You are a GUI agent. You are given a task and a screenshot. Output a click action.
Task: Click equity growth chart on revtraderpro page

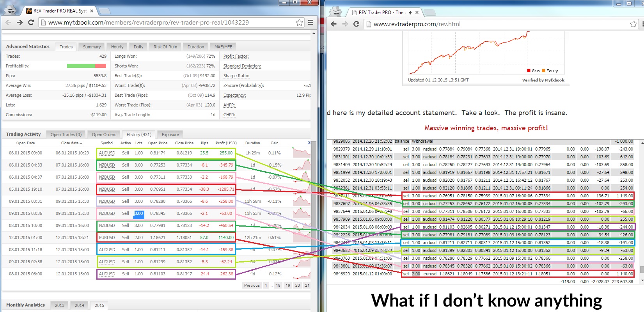(486, 53)
